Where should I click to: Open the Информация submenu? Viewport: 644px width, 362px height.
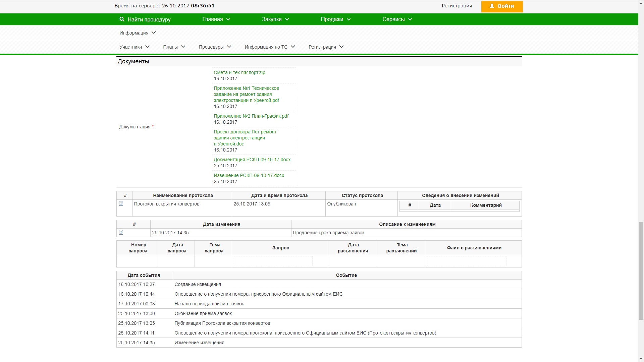[x=138, y=33]
